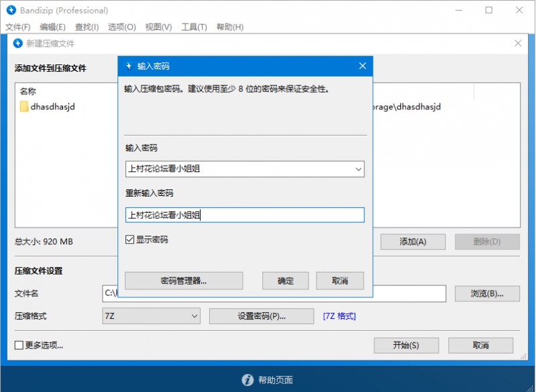The height and width of the screenshot is (392, 536).
Task: Click the blue 7Z 格式 link
Action: point(339,315)
